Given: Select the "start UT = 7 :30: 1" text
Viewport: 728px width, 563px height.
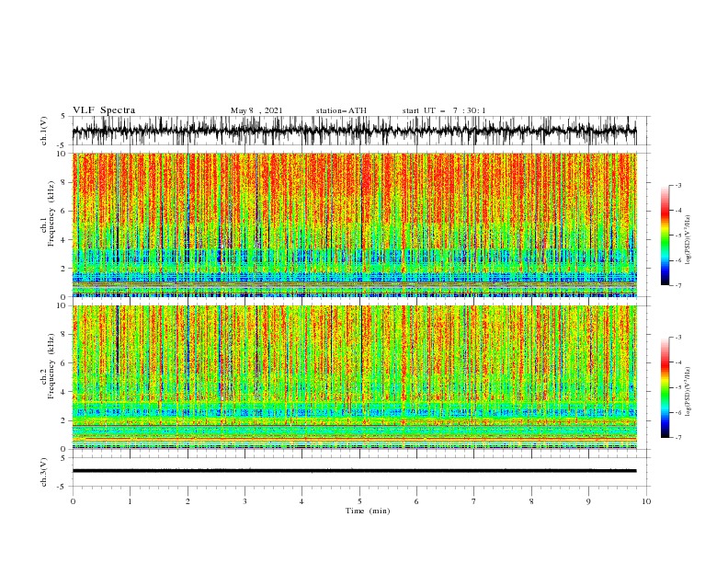Looking at the screenshot, I should pyautogui.click(x=443, y=110).
